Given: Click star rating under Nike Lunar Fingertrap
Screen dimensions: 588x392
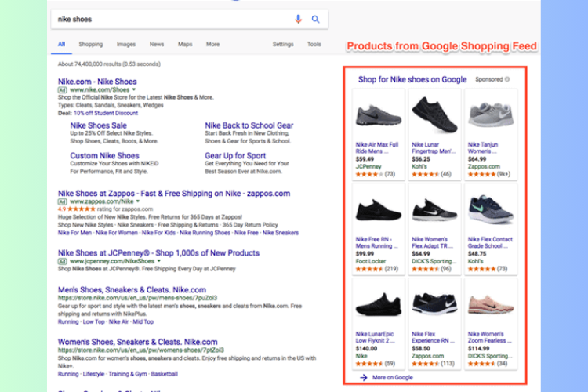Looking at the screenshot, I should (x=425, y=174).
